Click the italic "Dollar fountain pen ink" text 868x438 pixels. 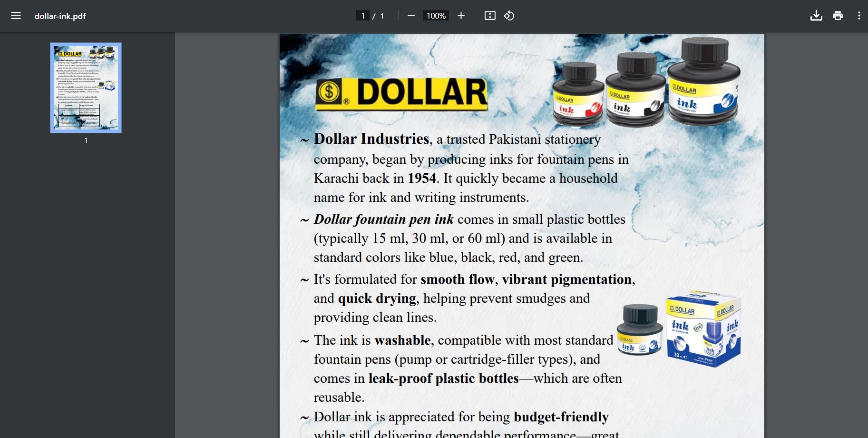383,219
